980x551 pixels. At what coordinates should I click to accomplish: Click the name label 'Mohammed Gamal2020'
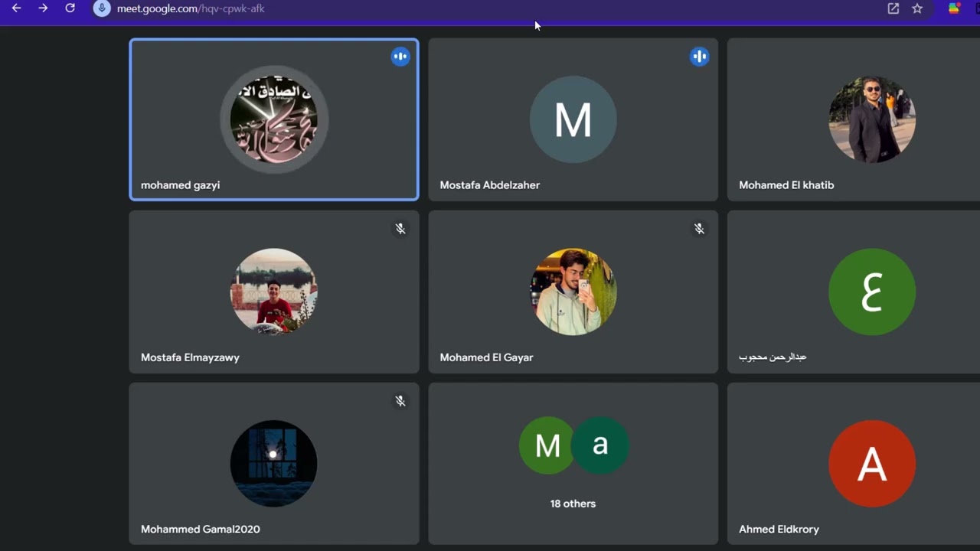pos(201,530)
